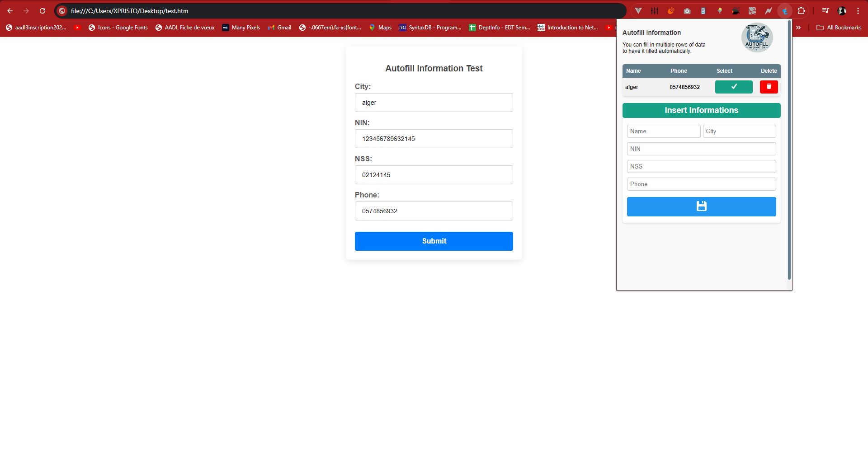Click the NIN field on test form
This screenshot has width=868, height=450.
pyautogui.click(x=434, y=139)
